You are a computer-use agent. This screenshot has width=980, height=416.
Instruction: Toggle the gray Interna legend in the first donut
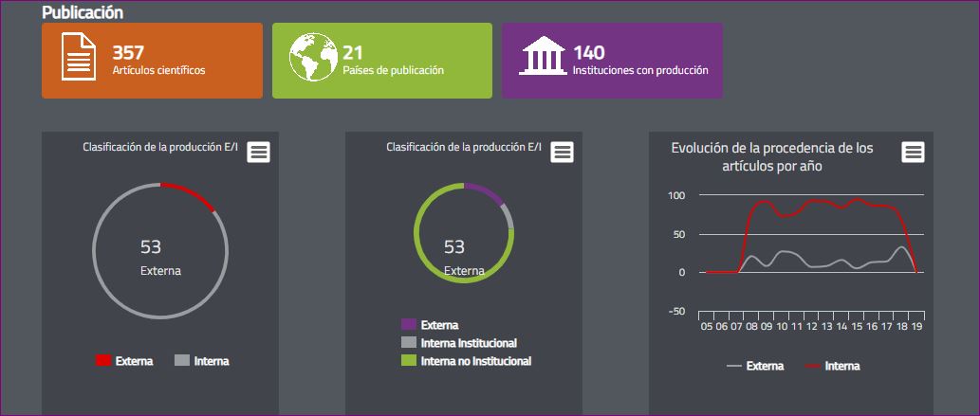click(202, 361)
